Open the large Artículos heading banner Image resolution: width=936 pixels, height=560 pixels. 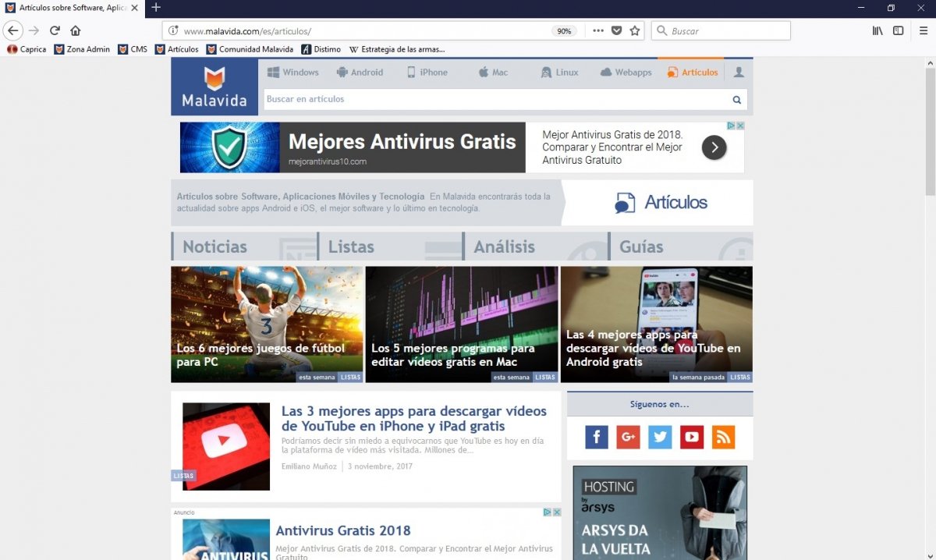[658, 203]
